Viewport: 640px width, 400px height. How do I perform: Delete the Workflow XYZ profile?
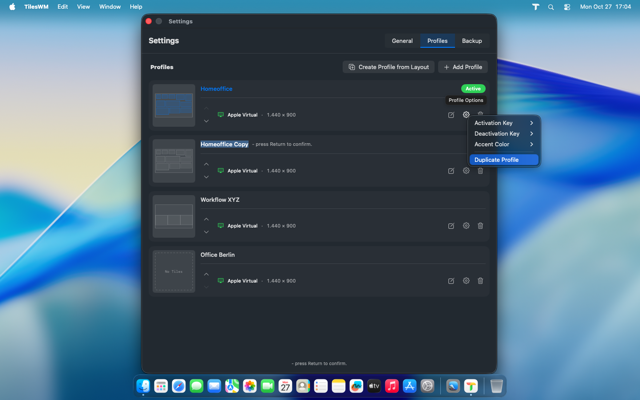coord(480,226)
